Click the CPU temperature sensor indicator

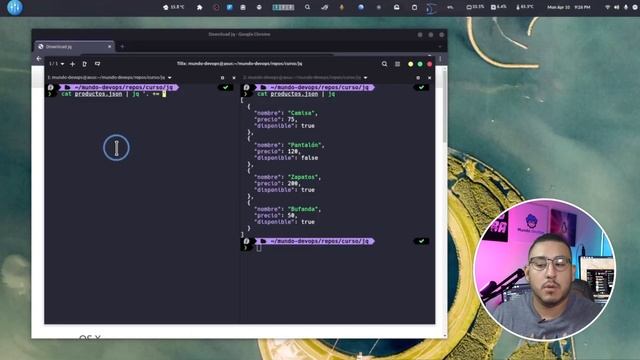click(x=525, y=7)
